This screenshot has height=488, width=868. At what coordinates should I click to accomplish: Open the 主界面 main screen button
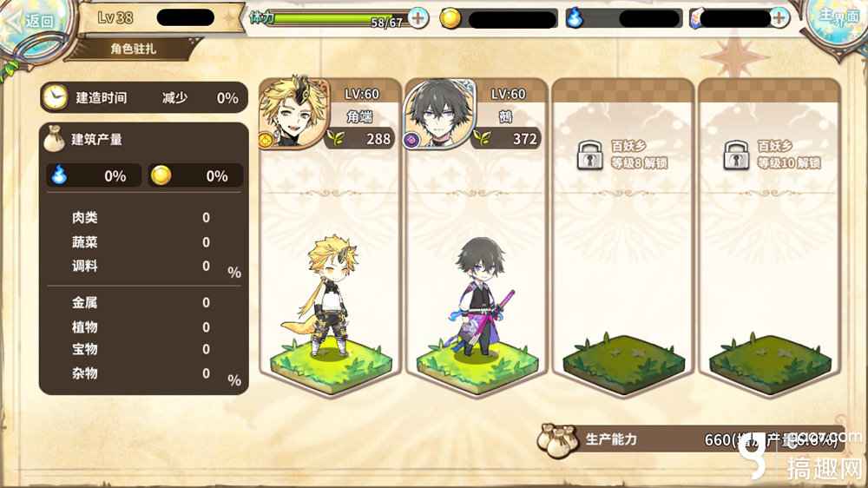[x=838, y=19]
